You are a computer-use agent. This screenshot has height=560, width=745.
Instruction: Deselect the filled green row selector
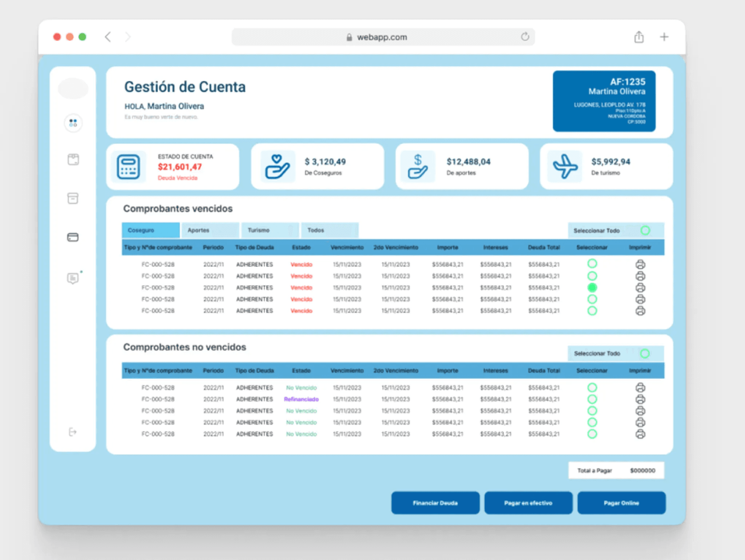(x=592, y=287)
